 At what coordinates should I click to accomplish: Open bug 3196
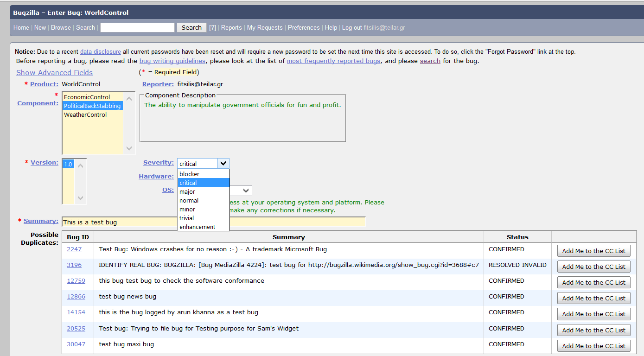(x=74, y=265)
